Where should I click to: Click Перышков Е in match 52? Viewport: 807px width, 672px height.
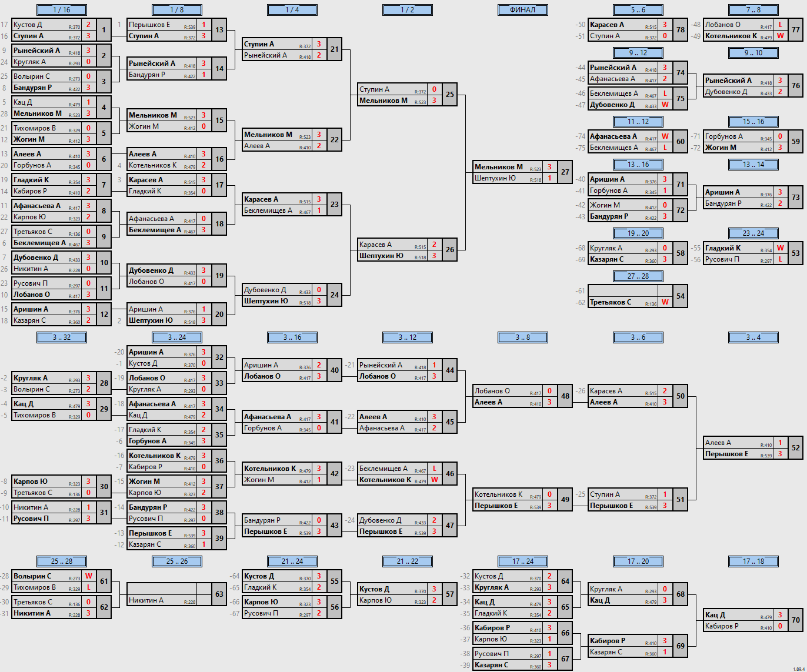[727, 454]
